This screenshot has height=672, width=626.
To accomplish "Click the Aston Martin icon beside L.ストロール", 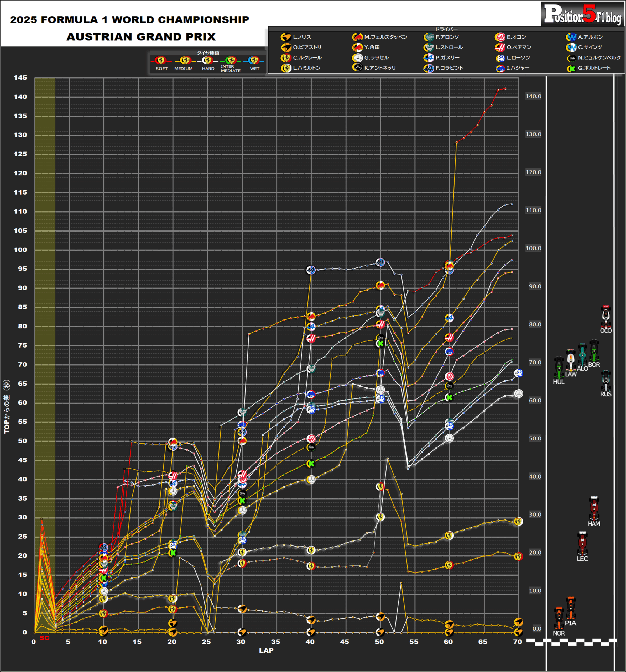I will click(429, 47).
